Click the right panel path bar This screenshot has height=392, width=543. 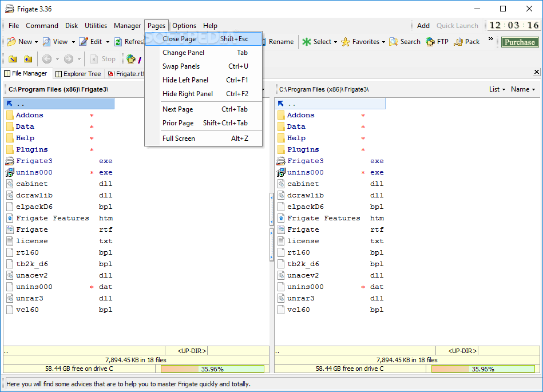pyautogui.click(x=381, y=89)
